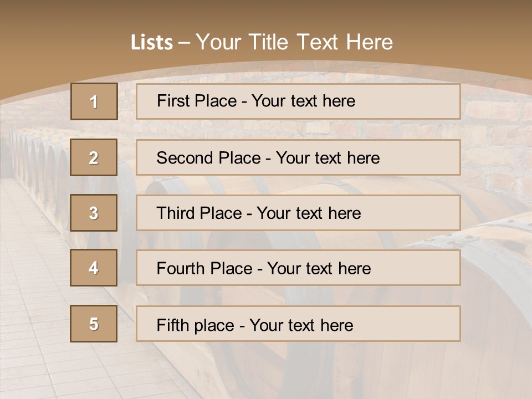
Task: Select the First Place text bar
Action: click(298, 101)
